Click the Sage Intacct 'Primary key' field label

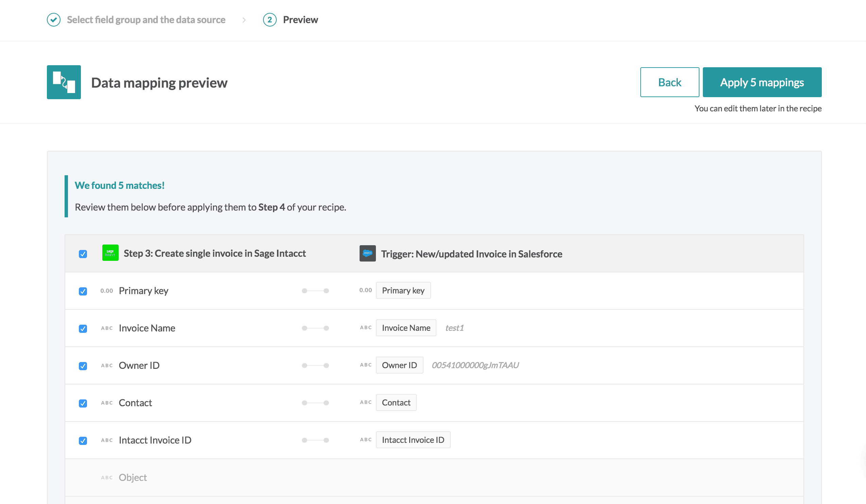point(144,291)
